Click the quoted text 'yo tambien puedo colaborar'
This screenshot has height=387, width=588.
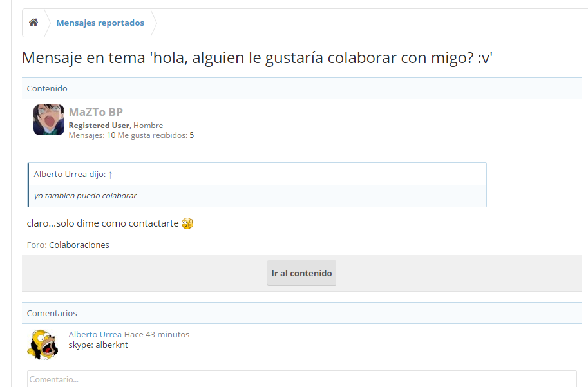[x=85, y=196]
